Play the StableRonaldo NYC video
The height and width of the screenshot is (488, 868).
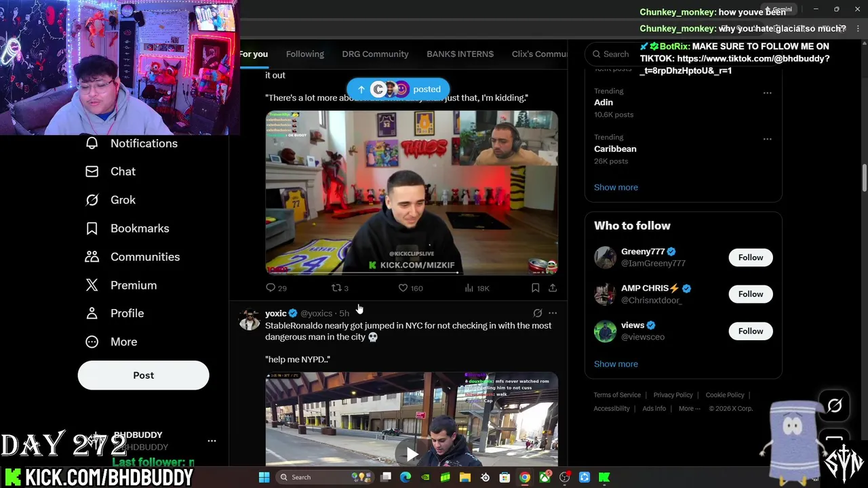pos(412,453)
